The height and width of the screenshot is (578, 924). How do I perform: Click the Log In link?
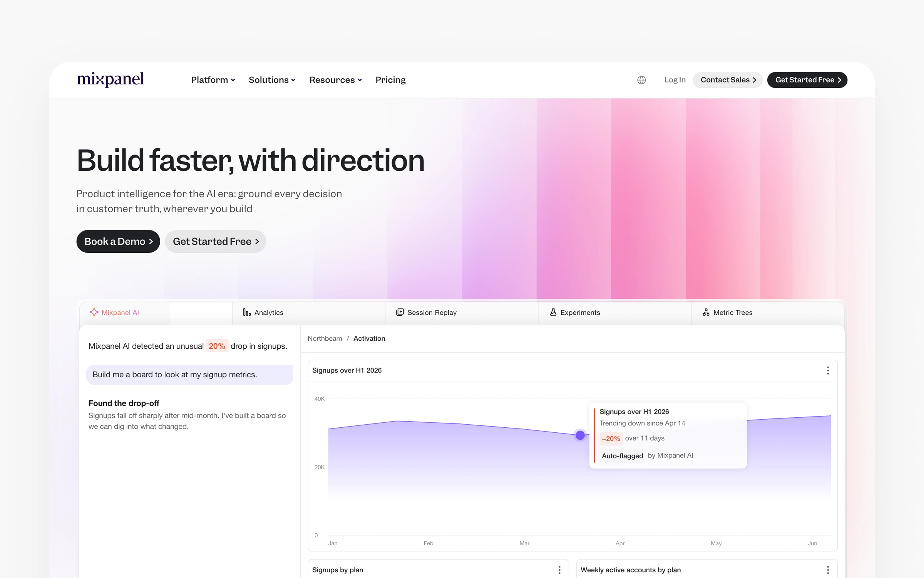pyautogui.click(x=675, y=80)
